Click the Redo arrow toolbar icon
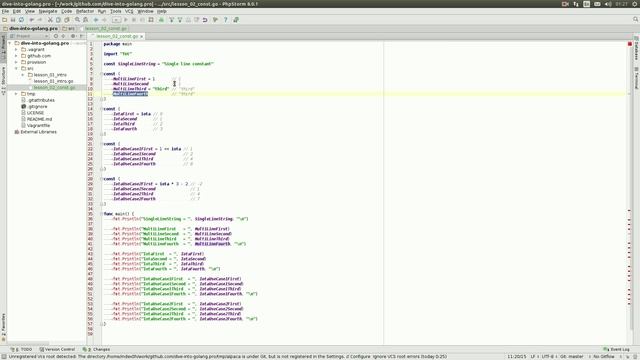Image resolution: width=640 pixels, height=360 pixels. [x=40, y=20]
